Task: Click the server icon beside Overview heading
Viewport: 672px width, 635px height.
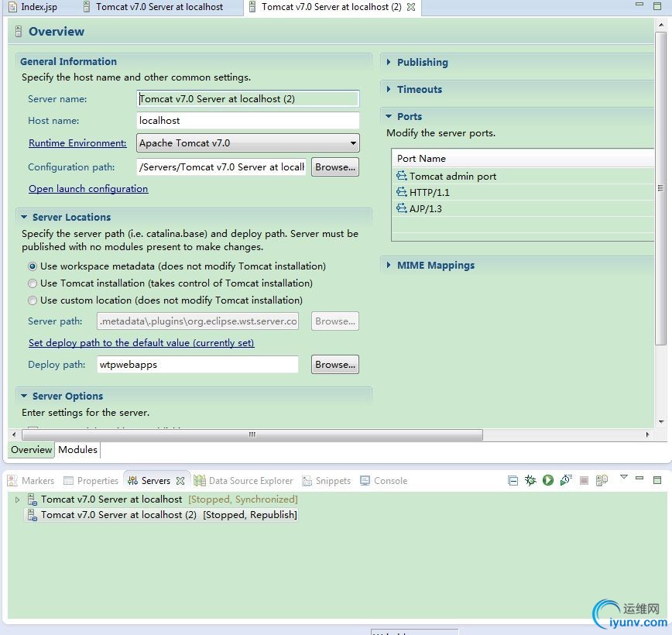Action: click(18, 31)
